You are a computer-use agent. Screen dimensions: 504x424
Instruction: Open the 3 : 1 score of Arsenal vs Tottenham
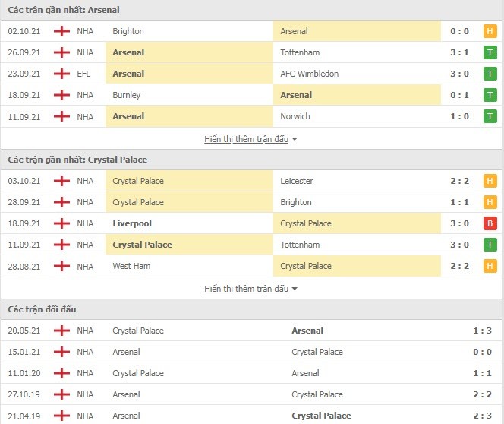tap(459, 52)
